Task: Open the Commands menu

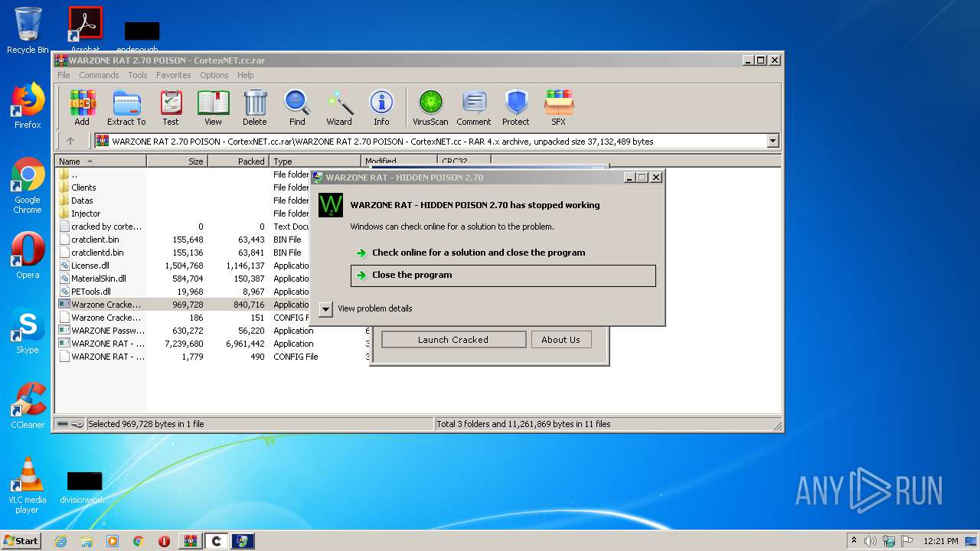Action: point(99,75)
